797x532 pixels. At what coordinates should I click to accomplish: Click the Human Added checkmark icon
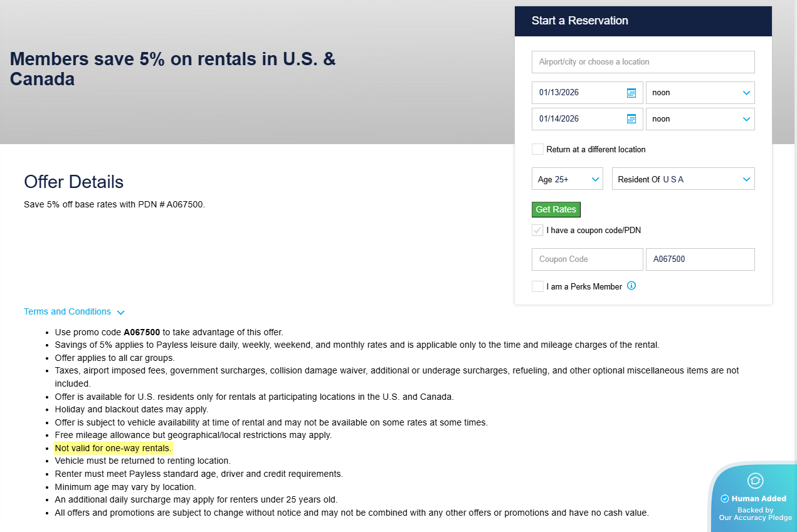(725, 499)
